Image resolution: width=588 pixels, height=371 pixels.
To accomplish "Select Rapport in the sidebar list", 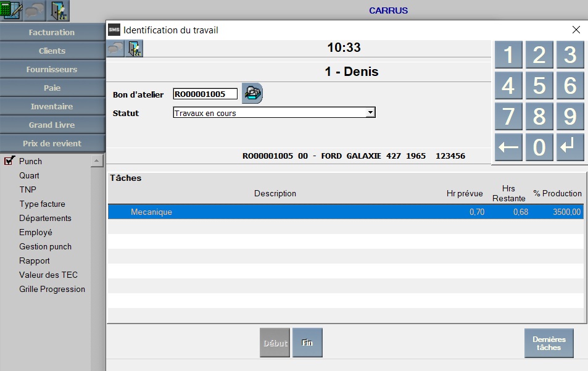I will [x=35, y=261].
